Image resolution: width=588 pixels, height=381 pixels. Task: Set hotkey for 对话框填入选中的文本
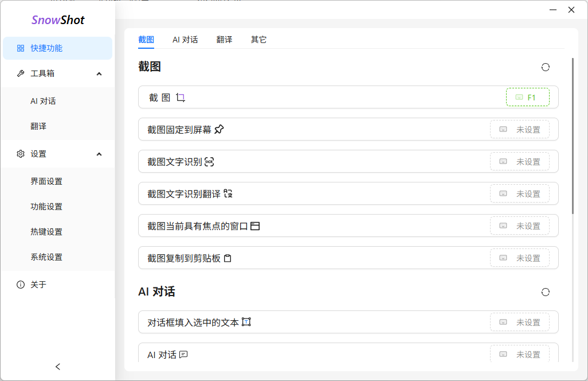click(x=519, y=322)
